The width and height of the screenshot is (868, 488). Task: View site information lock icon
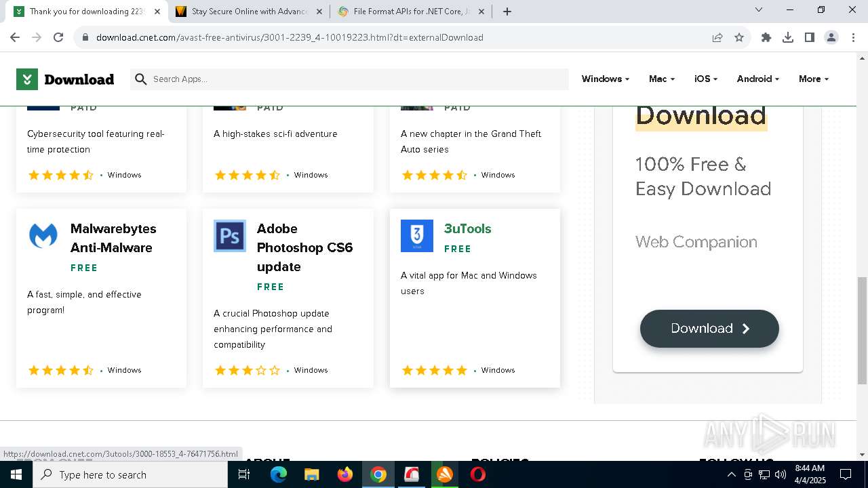[x=85, y=37]
